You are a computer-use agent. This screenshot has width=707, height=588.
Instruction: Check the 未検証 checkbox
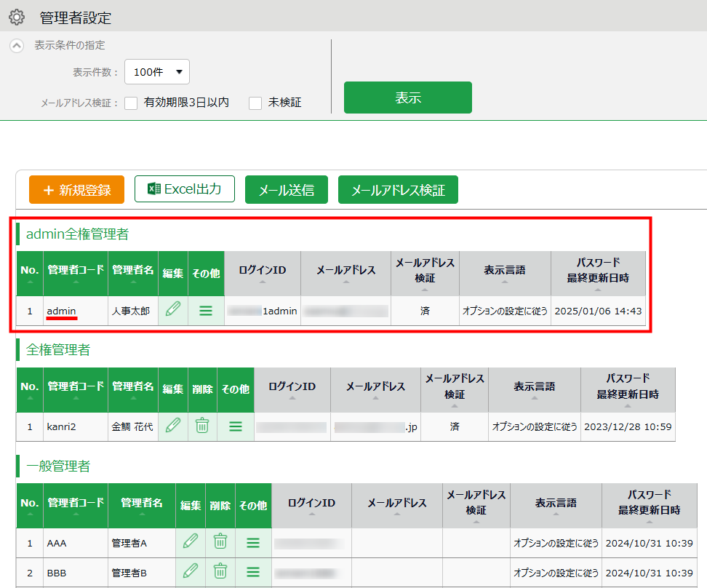coord(255,103)
